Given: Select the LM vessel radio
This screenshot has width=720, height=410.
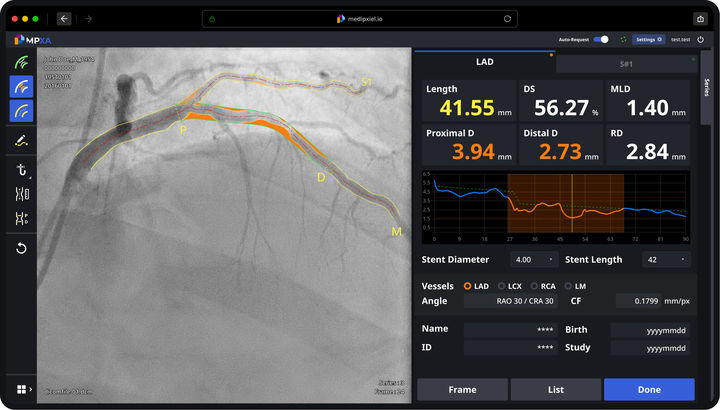Looking at the screenshot, I should [568, 286].
